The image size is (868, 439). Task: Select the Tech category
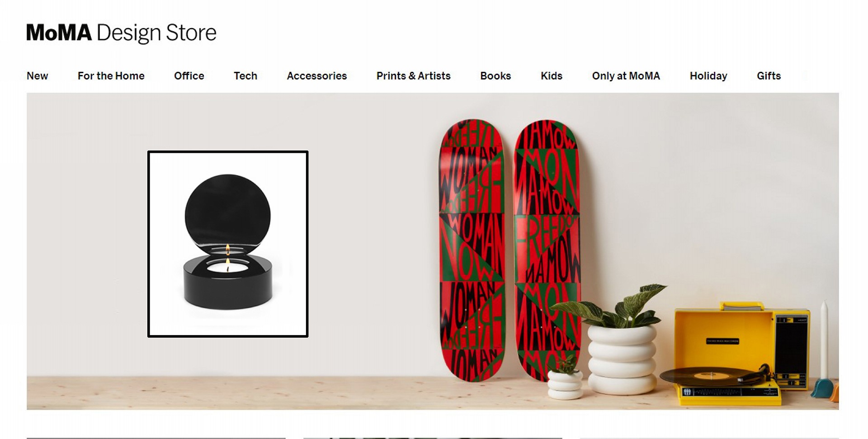coord(245,76)
